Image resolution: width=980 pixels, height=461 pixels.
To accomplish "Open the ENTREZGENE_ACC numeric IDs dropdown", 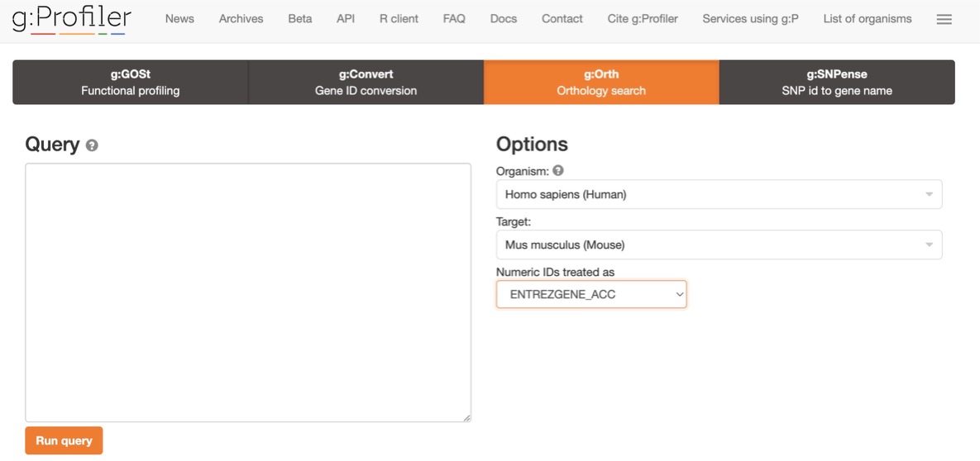I will point(591,294).
